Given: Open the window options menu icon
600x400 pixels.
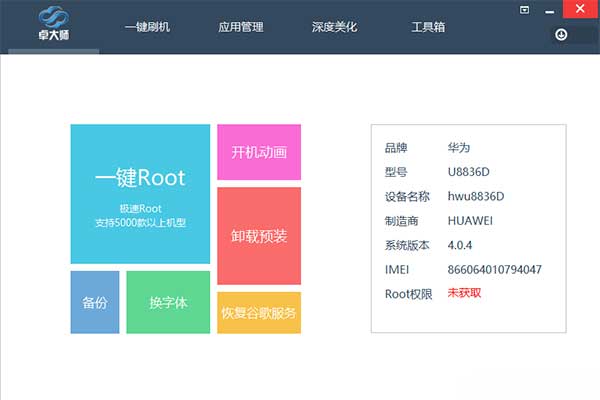Looking at the screenshot, I should [x=524, y=10].
